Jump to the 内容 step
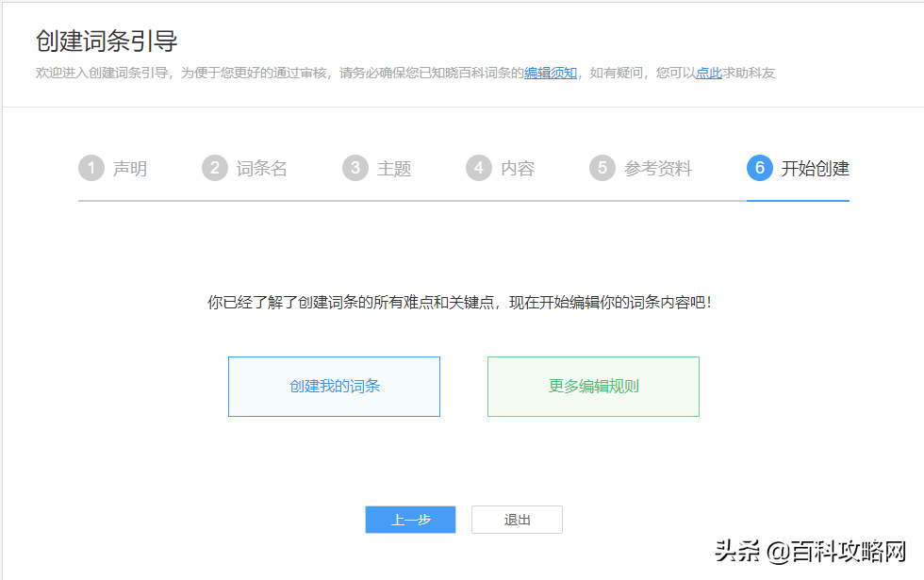Viewport: 924px width, 580px height. 518,169
